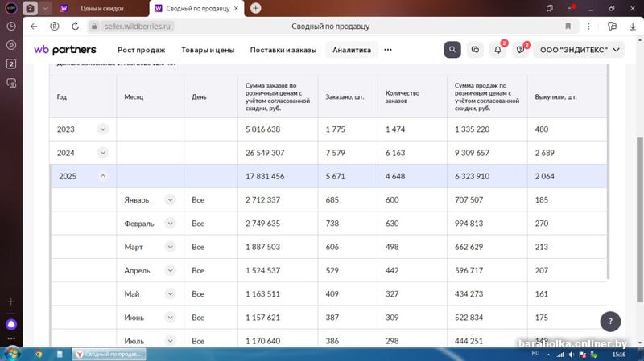Expand the Январь month row
This screenshot has height=361, width=644.
[x=170, y=200]
